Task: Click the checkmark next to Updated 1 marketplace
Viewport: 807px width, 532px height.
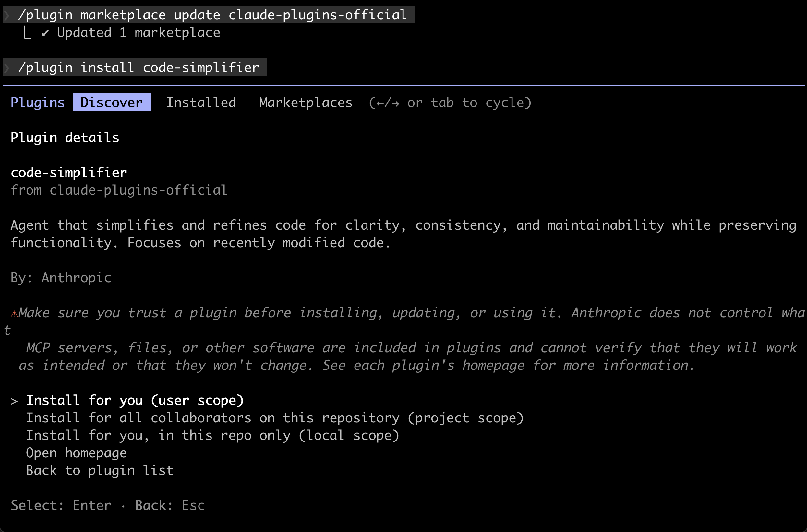Action: coord(46,32)
